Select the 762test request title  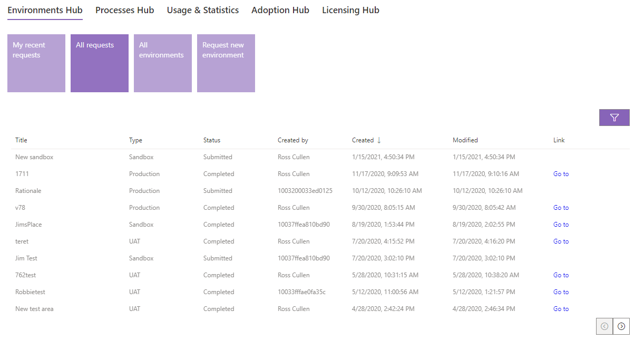(x=26, y=275)
